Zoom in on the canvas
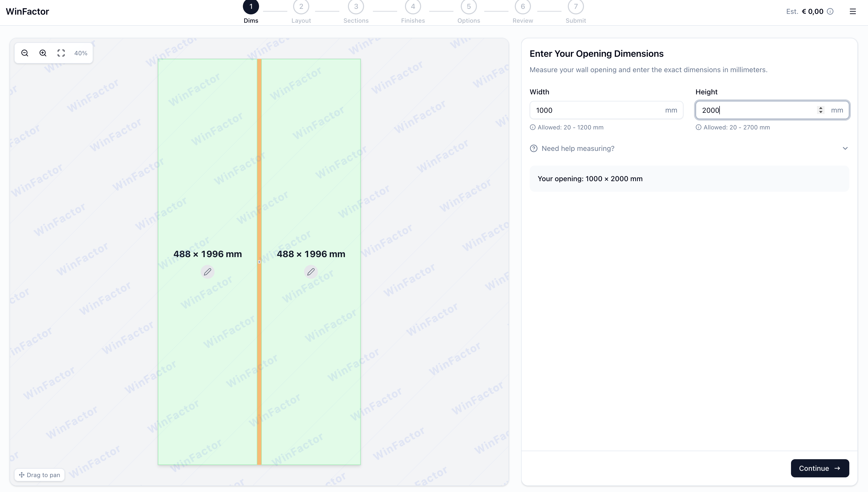868x492 pixels. click(43, 53)
